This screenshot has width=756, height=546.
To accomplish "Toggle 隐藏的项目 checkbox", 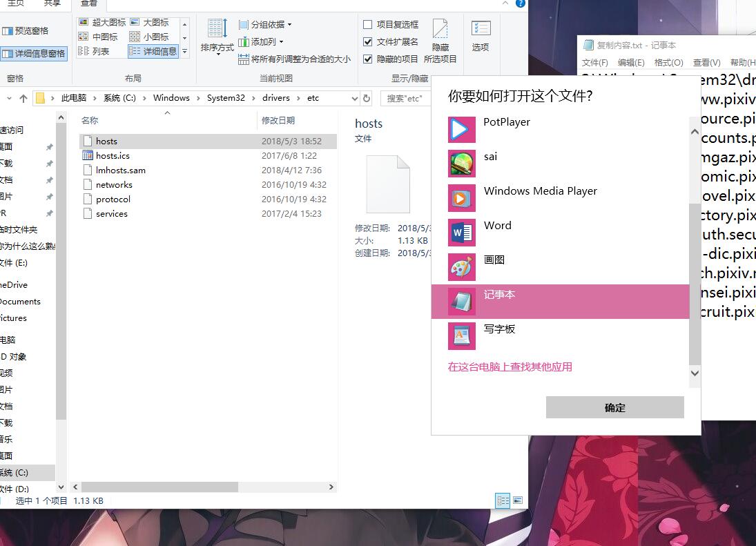I will 367,59.
